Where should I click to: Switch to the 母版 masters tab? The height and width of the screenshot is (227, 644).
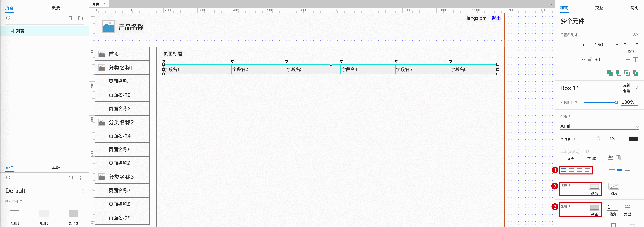(56, 167)
